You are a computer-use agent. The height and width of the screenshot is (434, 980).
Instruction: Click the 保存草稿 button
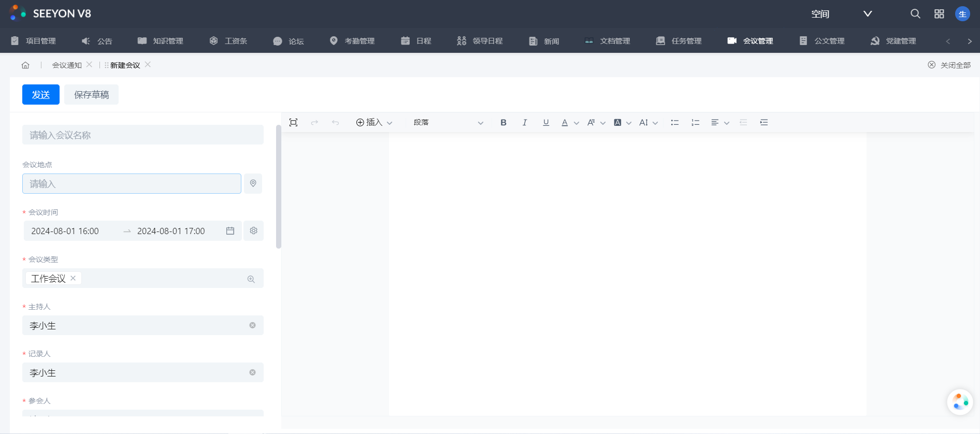(x=92, y=95)
